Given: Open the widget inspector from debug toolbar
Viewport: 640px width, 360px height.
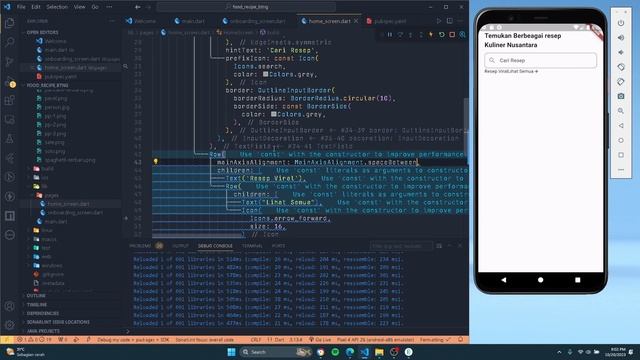Looking at the screenshot, I should click(462, 35).
